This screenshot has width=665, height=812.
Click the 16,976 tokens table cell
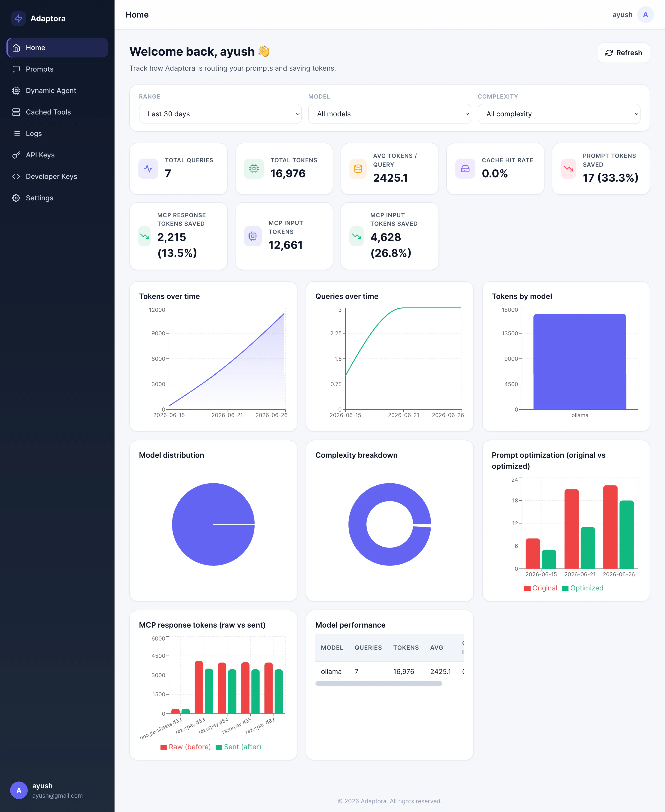coord(403,671)
